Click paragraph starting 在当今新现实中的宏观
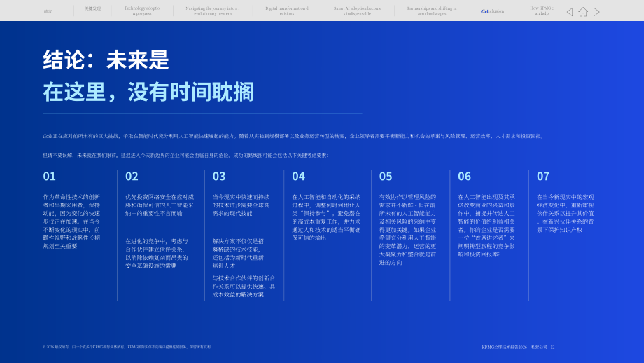Screen dimensions: 644x363 coord(566,213)
